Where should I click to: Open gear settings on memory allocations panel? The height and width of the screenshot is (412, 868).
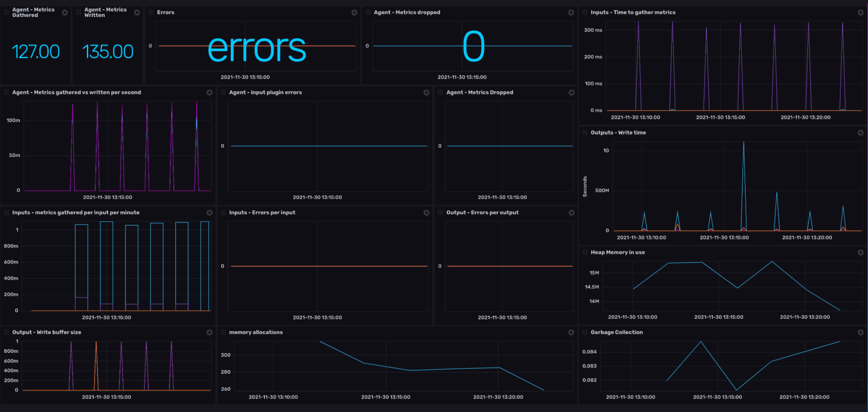click(x=571, y=332)
